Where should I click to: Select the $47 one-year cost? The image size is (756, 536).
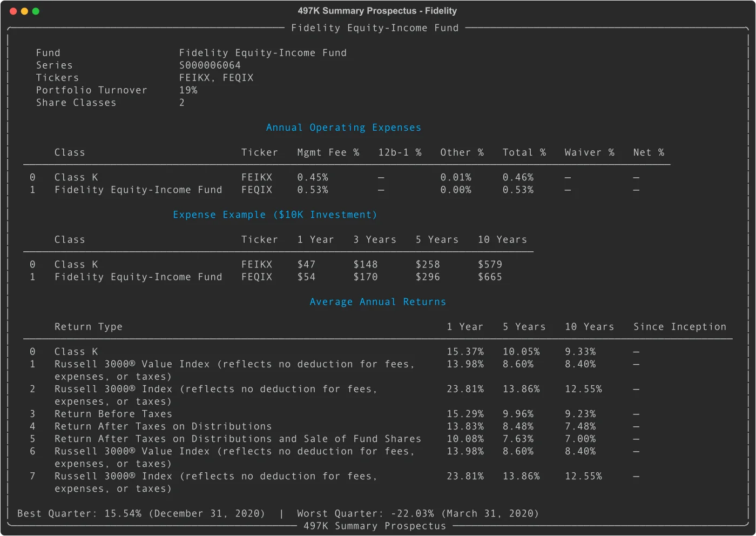pos(306,264)
